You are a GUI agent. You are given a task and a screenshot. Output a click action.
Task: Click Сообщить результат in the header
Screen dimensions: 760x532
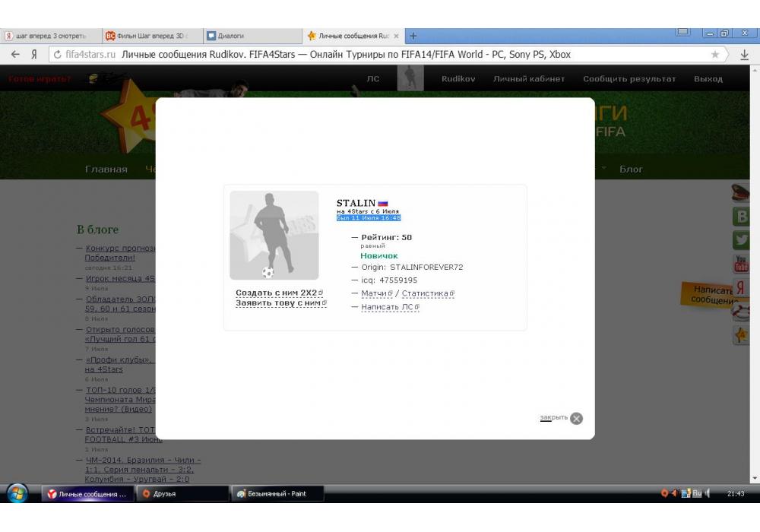pos(629,78)
